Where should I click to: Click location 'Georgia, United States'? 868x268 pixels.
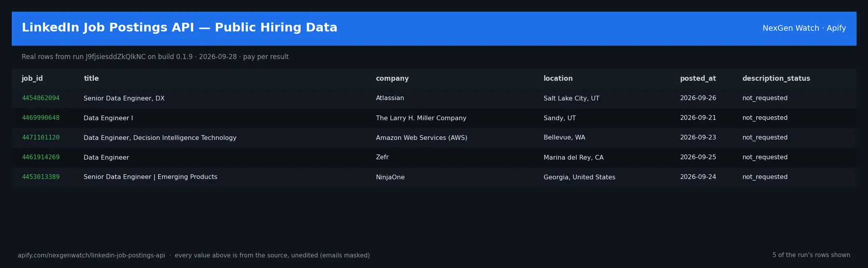point(579,177)
